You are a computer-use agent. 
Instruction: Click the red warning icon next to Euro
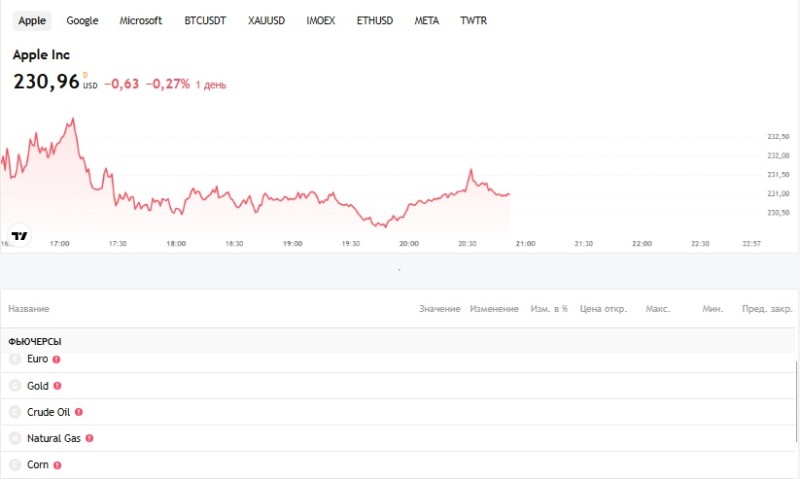pyautogui.click(x=57, y=360)
